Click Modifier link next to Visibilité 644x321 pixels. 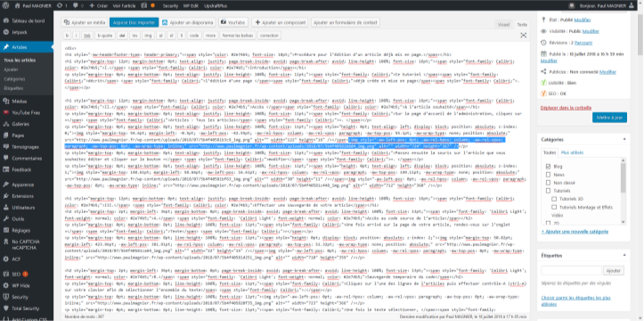pyautogui.click(x=591, y=31)
